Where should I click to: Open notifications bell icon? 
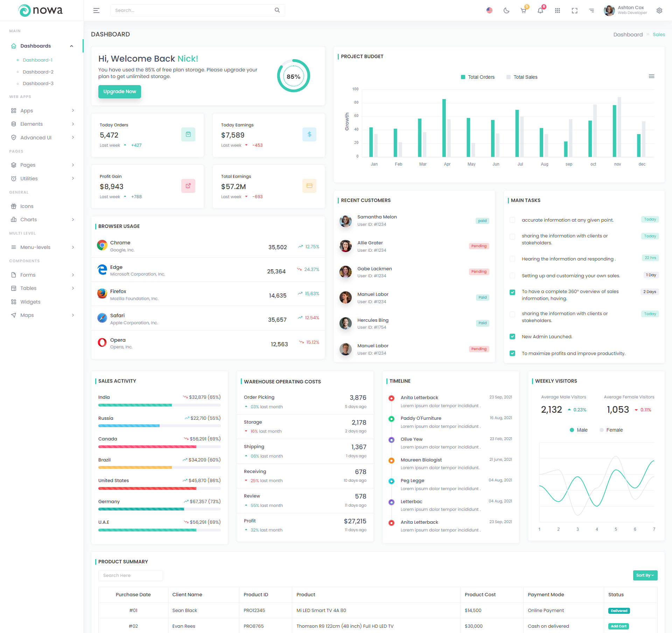click(x=540, y=11)
